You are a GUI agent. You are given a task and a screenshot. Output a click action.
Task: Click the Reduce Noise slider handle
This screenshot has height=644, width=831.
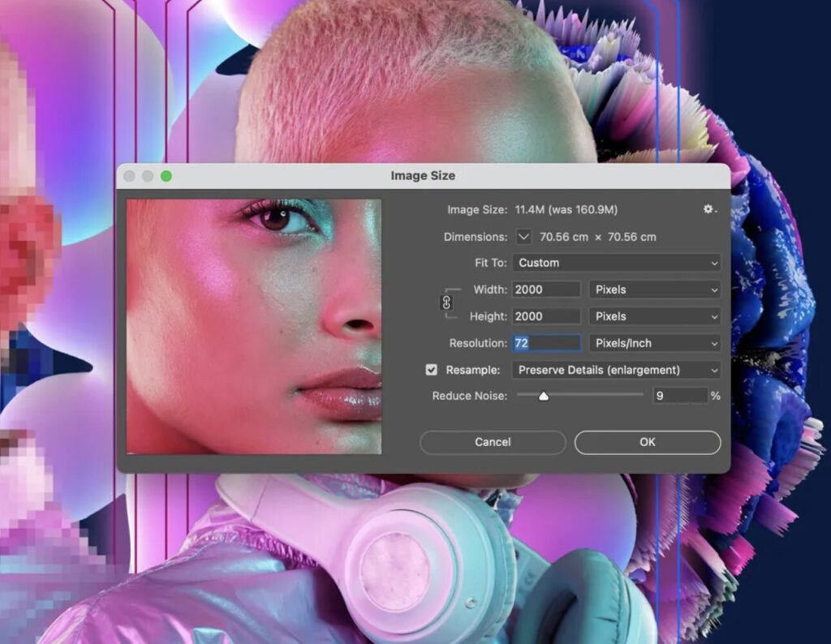point(543,396)
